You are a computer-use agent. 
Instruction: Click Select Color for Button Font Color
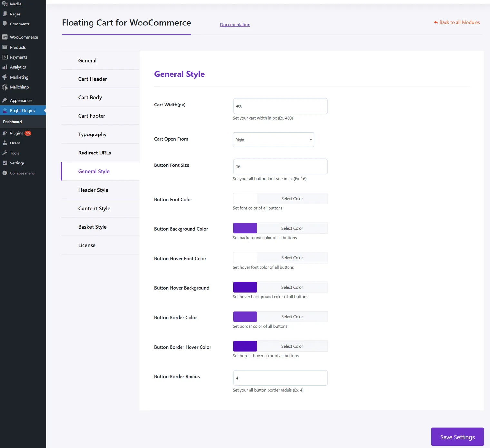(292, 199)
